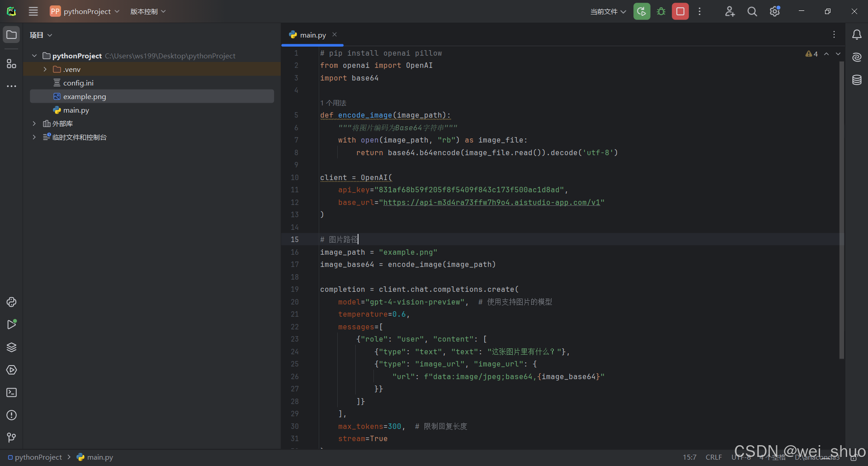868x466 pixels.
Task: Open IDE settings gear
Action: 775,11
